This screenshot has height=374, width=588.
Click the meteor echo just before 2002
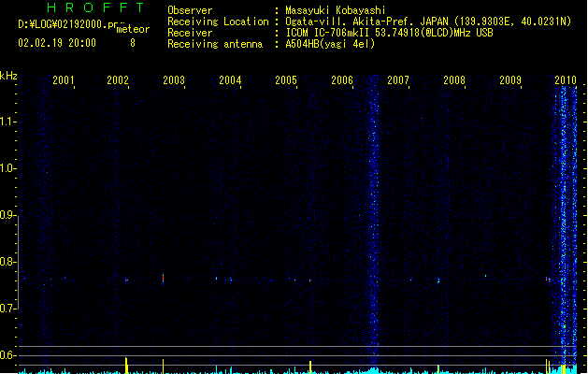126,280
